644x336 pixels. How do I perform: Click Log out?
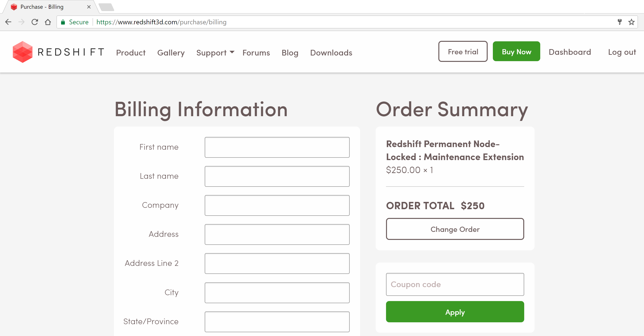622,52
